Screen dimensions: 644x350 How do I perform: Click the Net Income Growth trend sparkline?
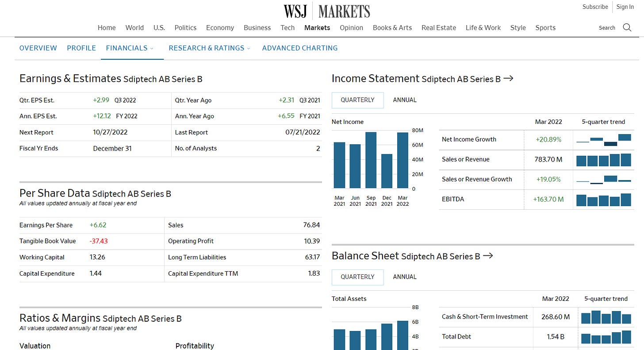604,139
